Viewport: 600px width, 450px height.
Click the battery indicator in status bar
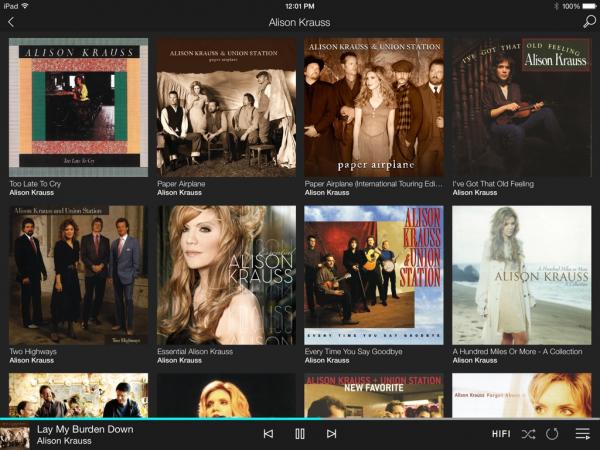(589, 6)
